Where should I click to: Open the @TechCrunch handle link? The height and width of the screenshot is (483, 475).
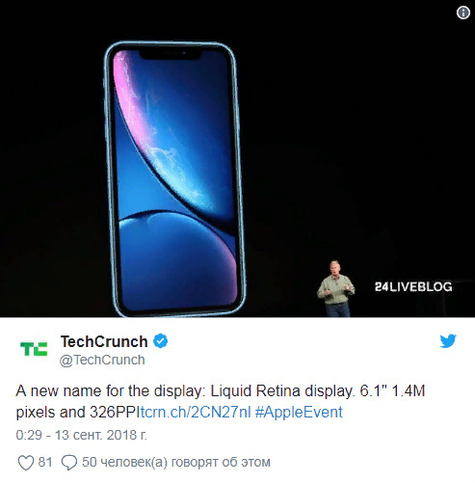click(102, 360)
